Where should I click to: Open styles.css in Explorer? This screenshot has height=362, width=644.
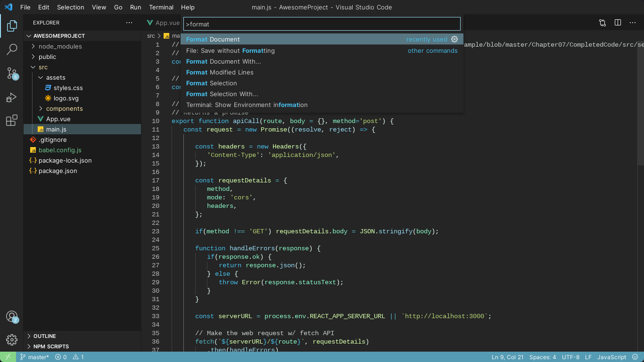pos(82,88)
